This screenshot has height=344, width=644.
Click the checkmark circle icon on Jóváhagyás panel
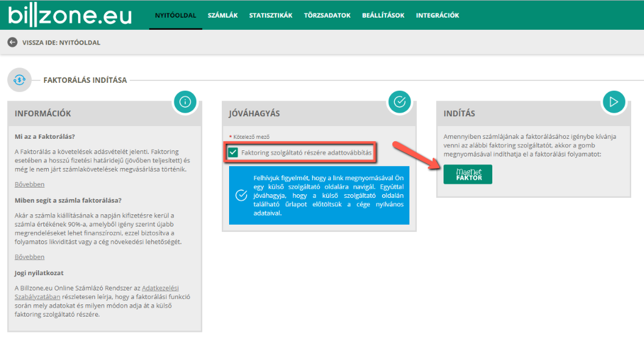click(x=399, y=102)
